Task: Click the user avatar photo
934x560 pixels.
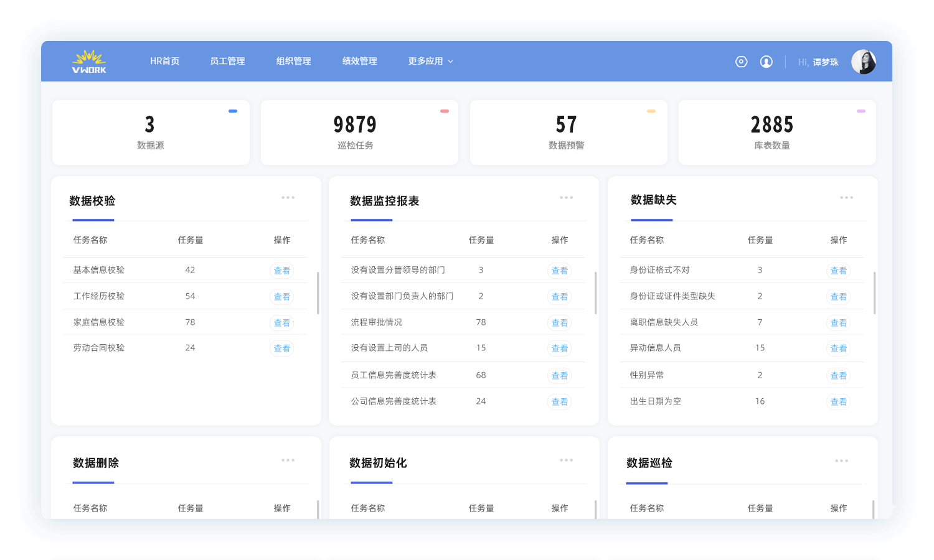Action: [864, 62]
